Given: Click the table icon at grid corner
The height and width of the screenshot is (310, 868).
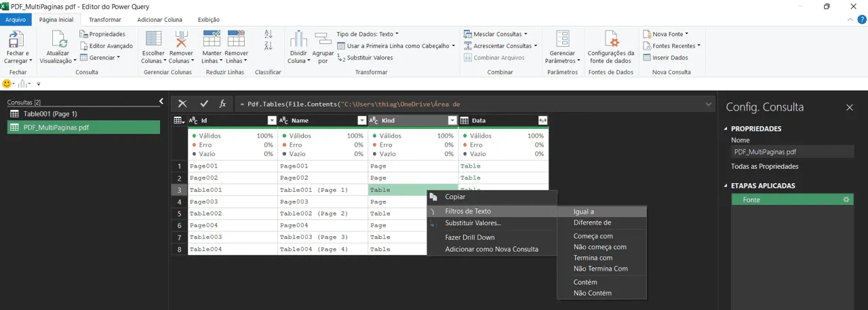Looking at the screenshot, I should tap(179, 120).
